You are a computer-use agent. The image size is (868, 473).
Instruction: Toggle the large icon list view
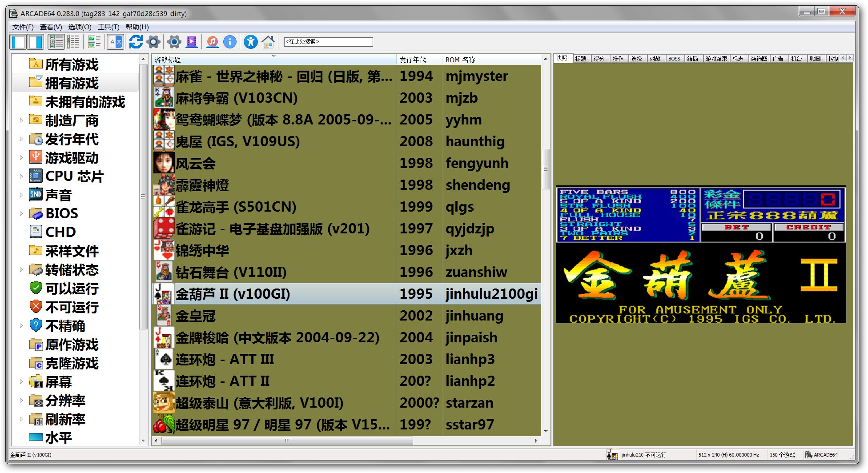pyautogui.click(x=56, y=42)
